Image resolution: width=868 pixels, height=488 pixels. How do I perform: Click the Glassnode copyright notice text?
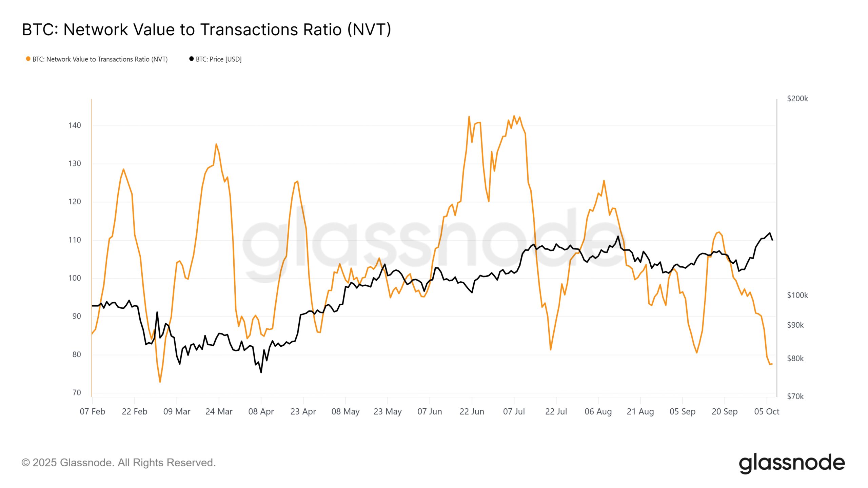(x=119, y=463)
